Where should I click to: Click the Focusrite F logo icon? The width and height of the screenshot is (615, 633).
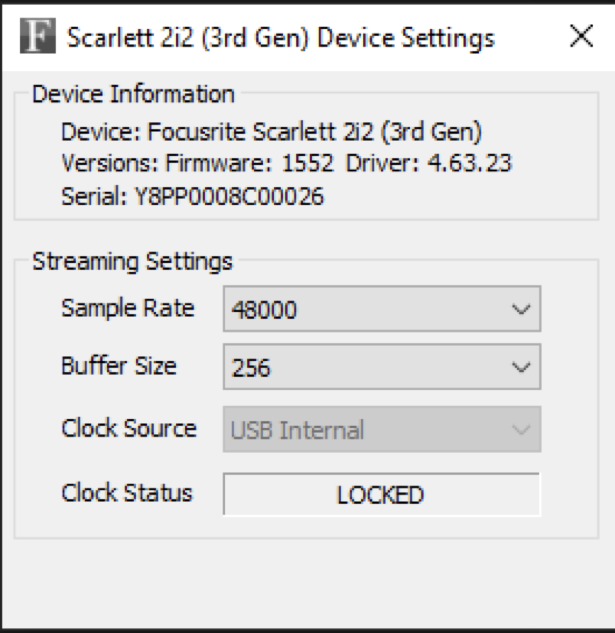(37, 39)
